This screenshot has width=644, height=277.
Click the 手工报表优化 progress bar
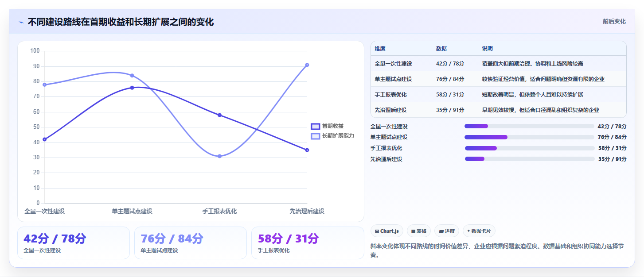[x=529, y=148]
